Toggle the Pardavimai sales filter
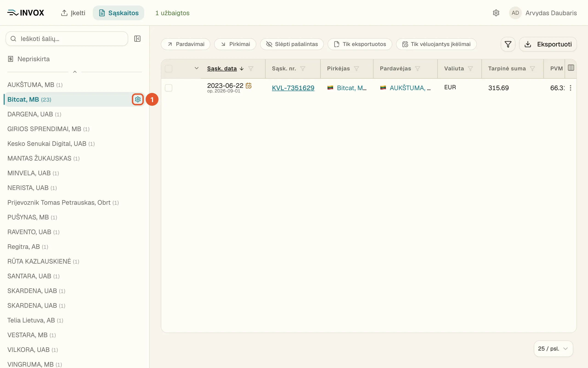Screen dimensions: 588x368 click(186, 44)
